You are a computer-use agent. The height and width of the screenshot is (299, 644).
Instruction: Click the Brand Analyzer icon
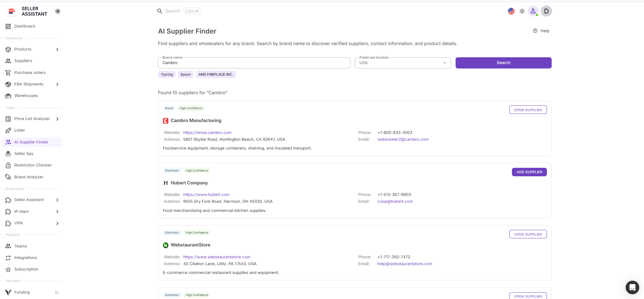[8, 177]
